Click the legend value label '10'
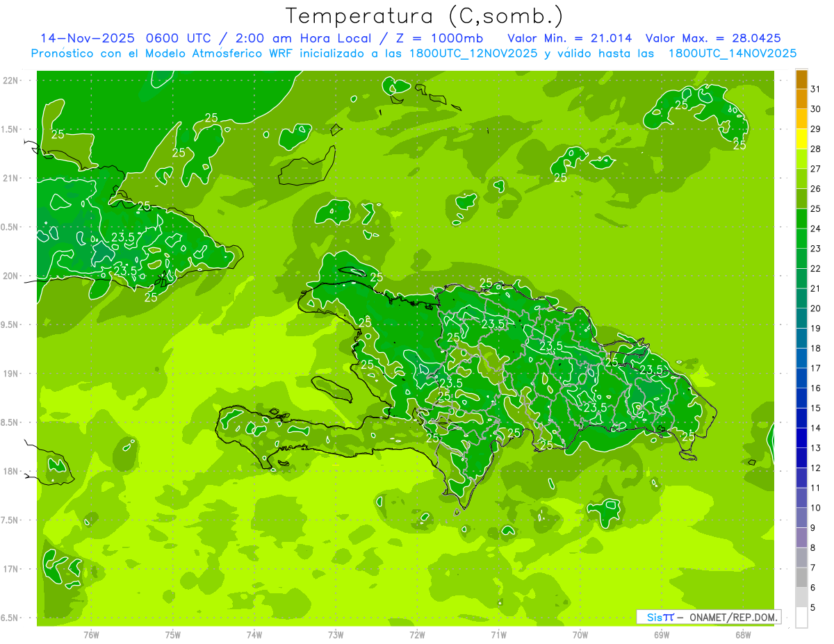Screen dimensions: 834x644 pos(816,508)
